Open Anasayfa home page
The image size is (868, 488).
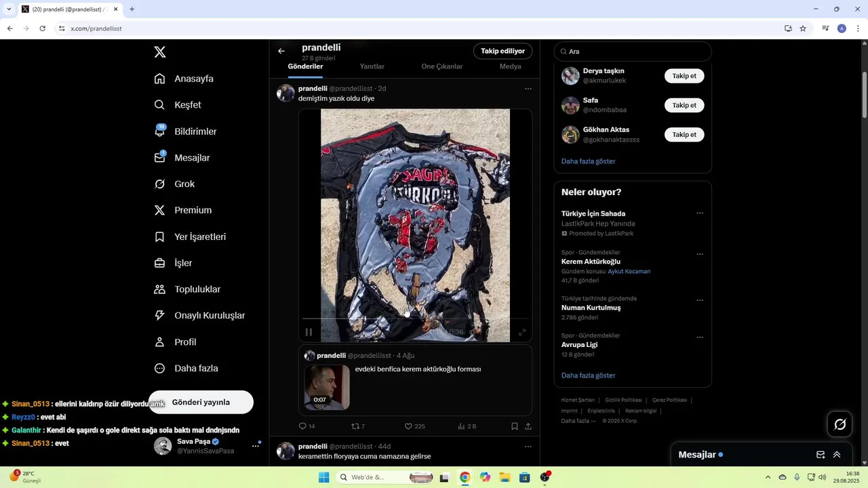pos(184,79)
